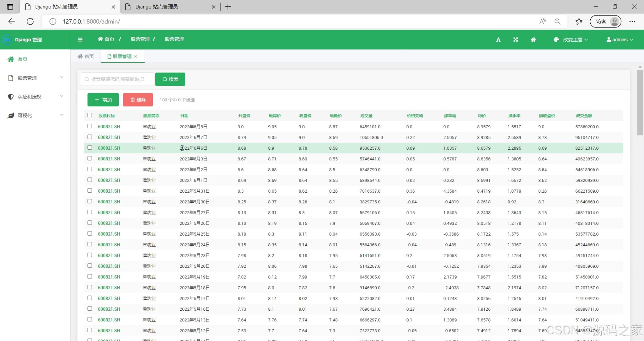Click the home icon in the sidebar 首页 item
Image resolution: width=644 pixels, height=341 pixels.
coord(11,59)
